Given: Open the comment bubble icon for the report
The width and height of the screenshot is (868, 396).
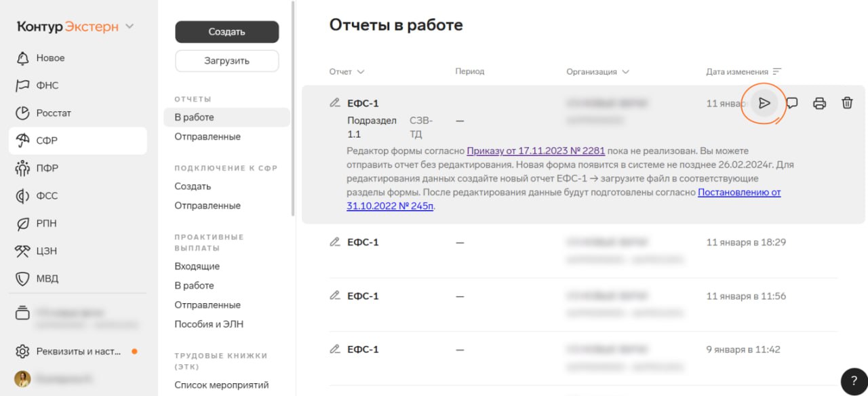Looking at the screenshot, I should click(x=791, y=103).
